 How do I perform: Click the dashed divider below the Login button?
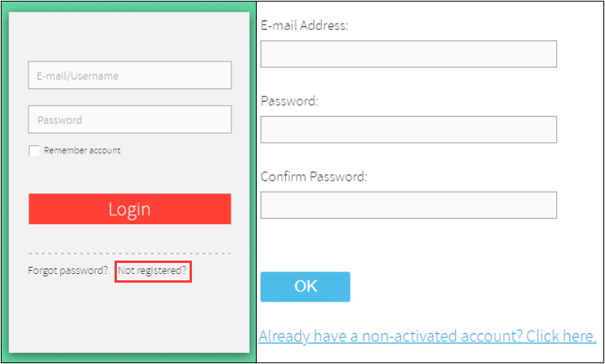pos(130,253)
